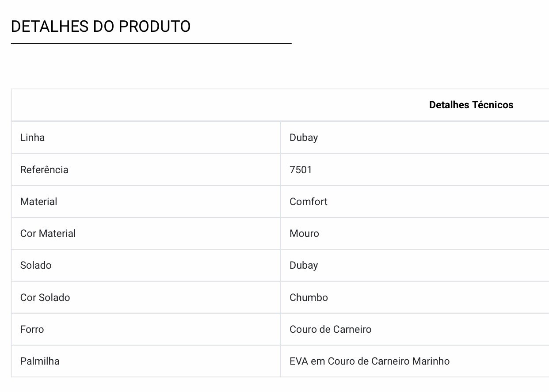Screen dimensions: 549x392
Task: Click the Material row label
Action: coord(38,202)
